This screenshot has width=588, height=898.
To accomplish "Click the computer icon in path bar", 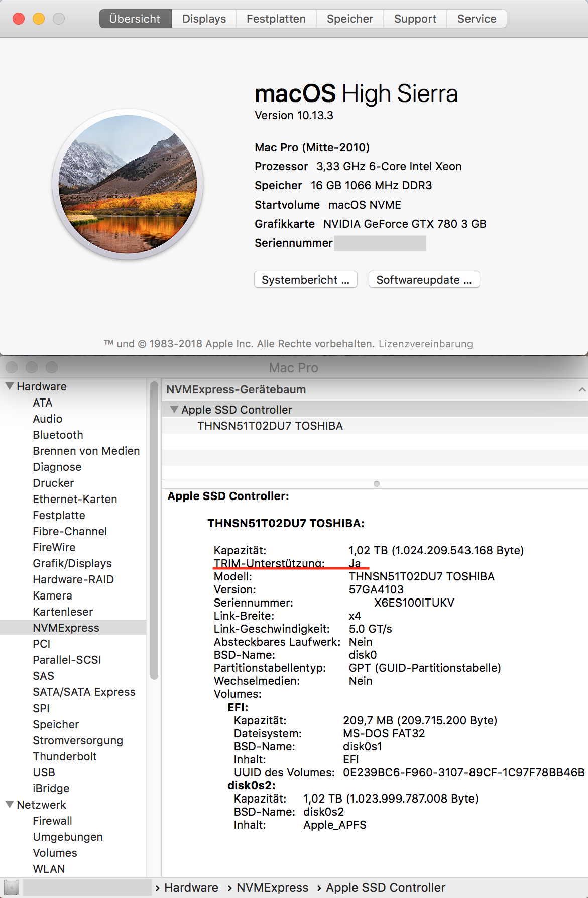I will [x=12, y=888].
